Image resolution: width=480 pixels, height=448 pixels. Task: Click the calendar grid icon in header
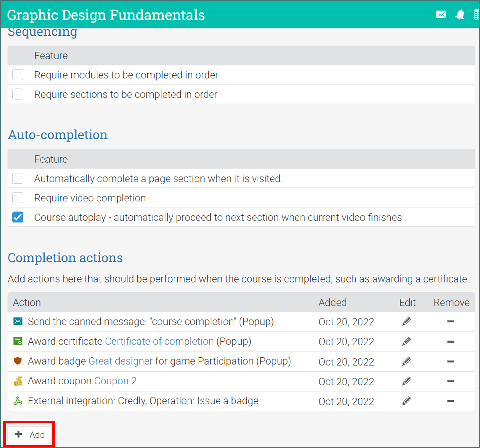coord(476,14)
